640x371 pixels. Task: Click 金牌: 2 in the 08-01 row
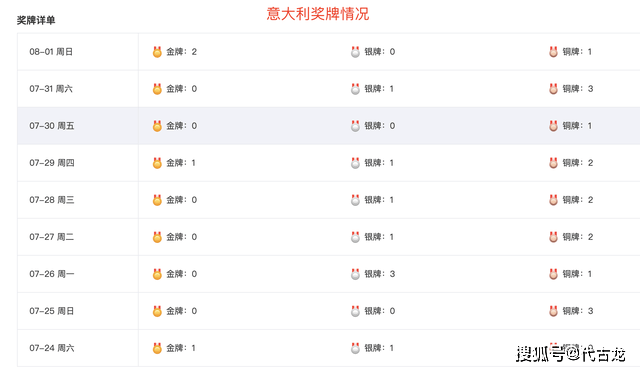(x=181, y=52)
